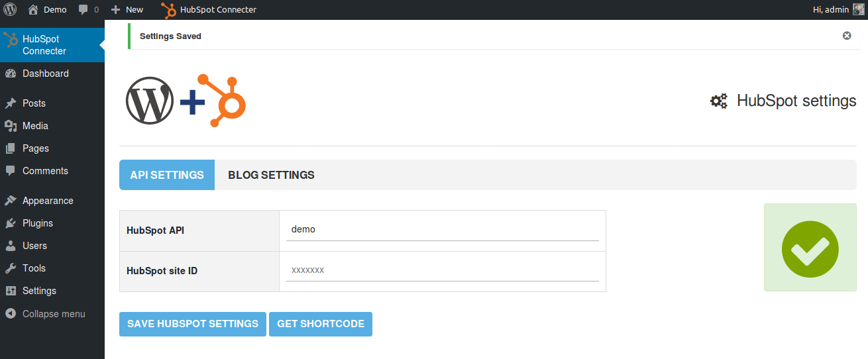Image resolution: width=868 pixels, height=359 pixels.
Task: Select the API SETTINGS tab
Action: click(167, 175)
